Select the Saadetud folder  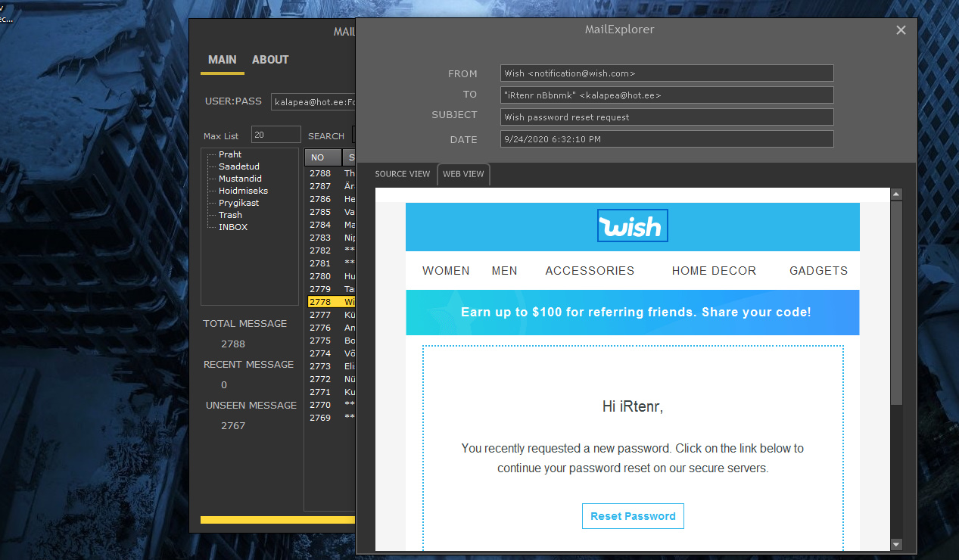pyautogui.click(x=239, y=166)
